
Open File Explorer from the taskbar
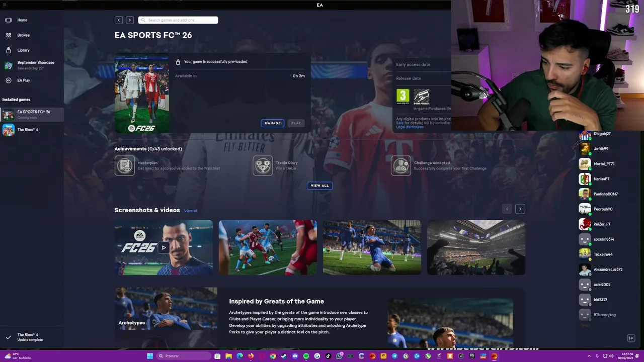(228, 356)
